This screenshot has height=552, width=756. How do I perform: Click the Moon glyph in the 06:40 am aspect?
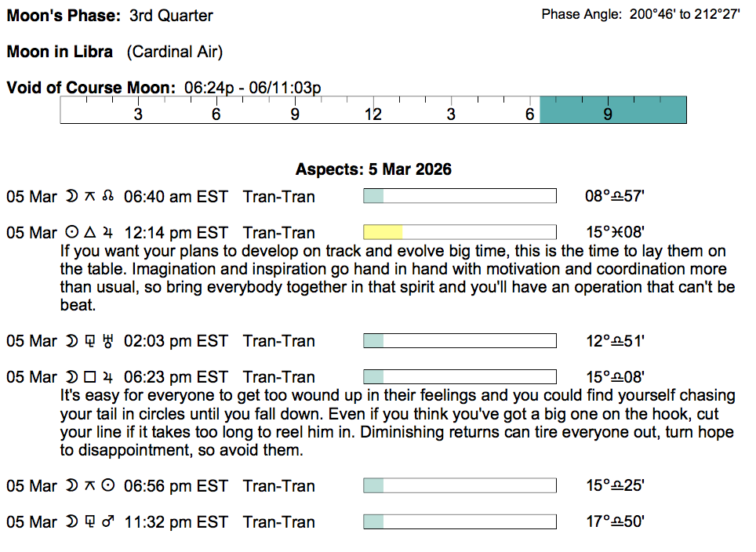point(71,197)
